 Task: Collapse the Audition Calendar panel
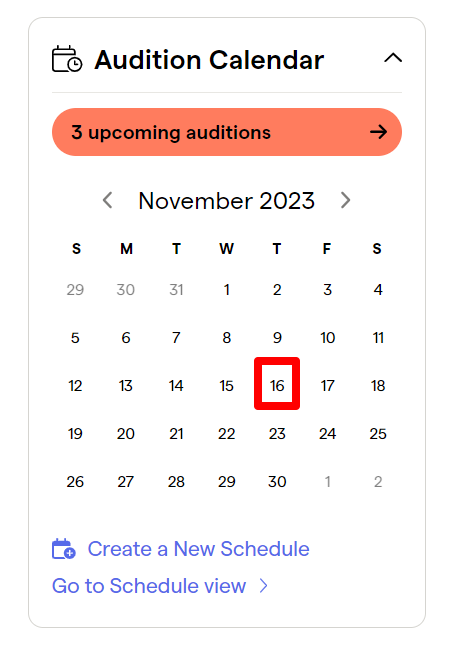pos(393,58)
